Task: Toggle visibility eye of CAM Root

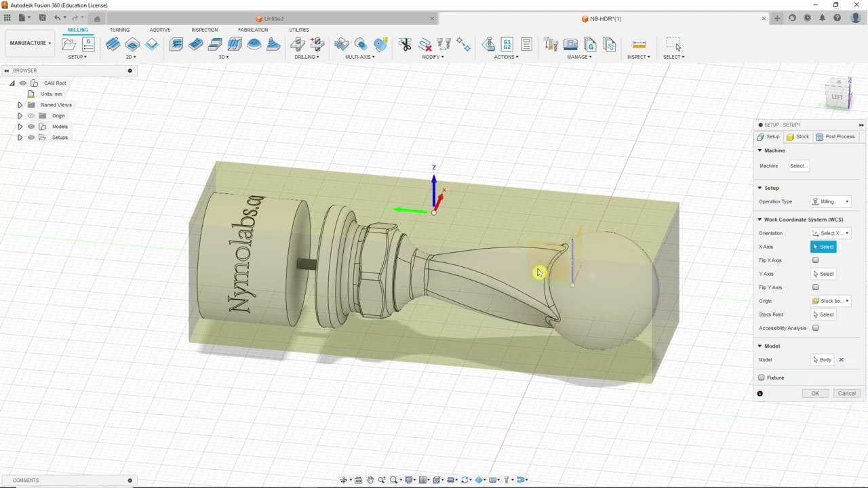Action: [x=22, y=83]
